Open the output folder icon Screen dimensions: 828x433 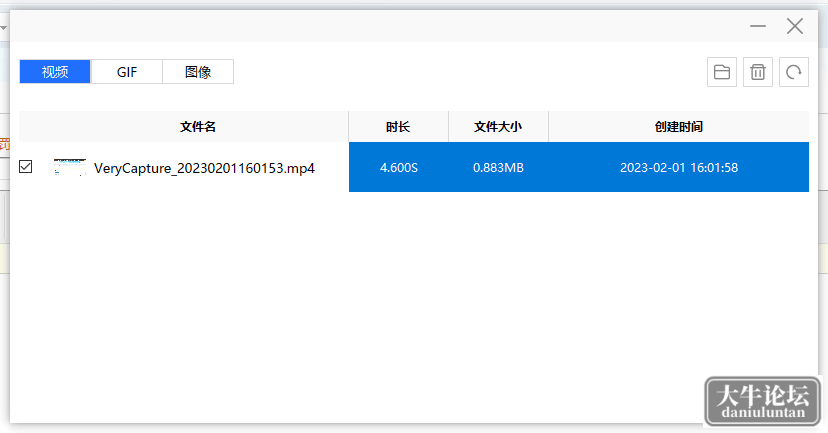coord(722,72)
